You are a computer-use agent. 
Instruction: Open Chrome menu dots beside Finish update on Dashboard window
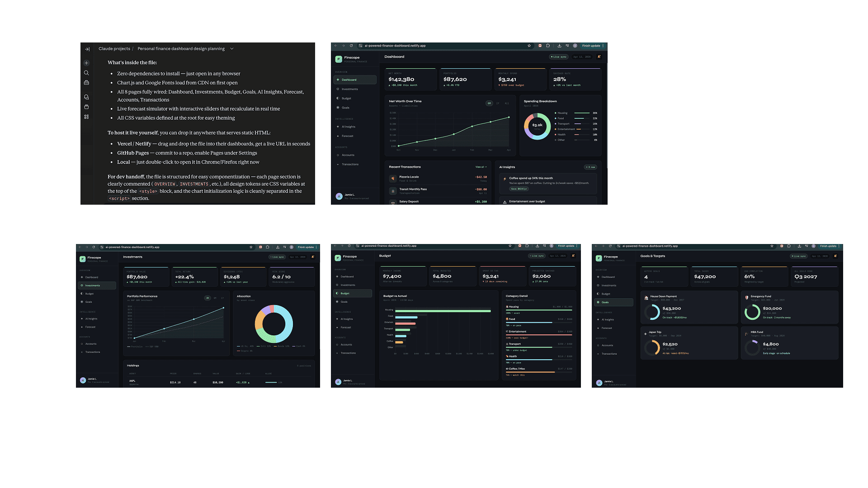coord(603,46)
